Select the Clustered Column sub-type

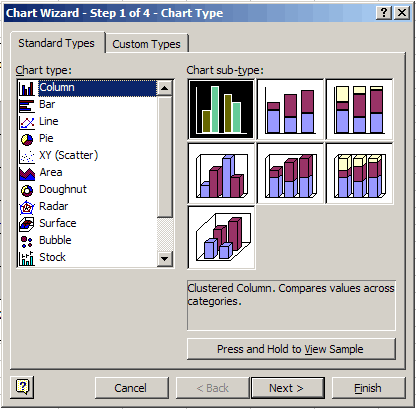click(x=221, y=109)
